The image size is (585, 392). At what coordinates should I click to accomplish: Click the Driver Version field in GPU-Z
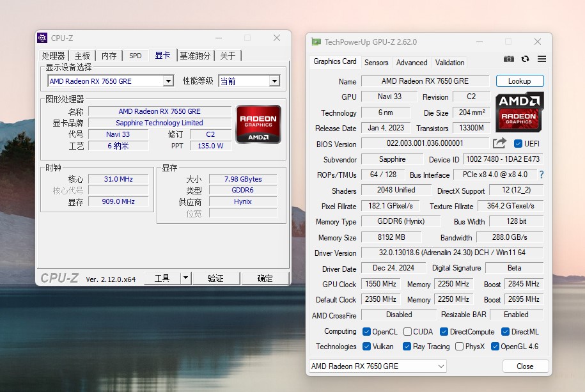point(452,253)
